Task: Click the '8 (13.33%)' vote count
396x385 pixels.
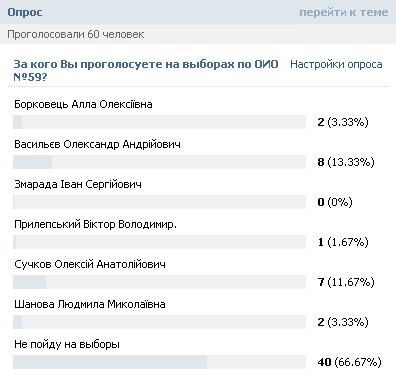Action: (x=346, y=162)
